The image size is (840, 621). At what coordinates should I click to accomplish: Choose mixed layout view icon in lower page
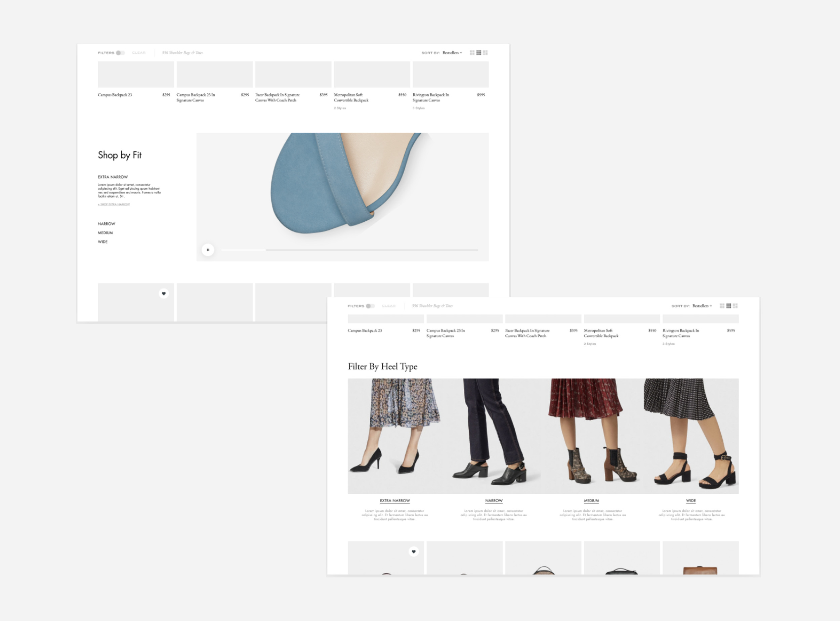[736, 306]
